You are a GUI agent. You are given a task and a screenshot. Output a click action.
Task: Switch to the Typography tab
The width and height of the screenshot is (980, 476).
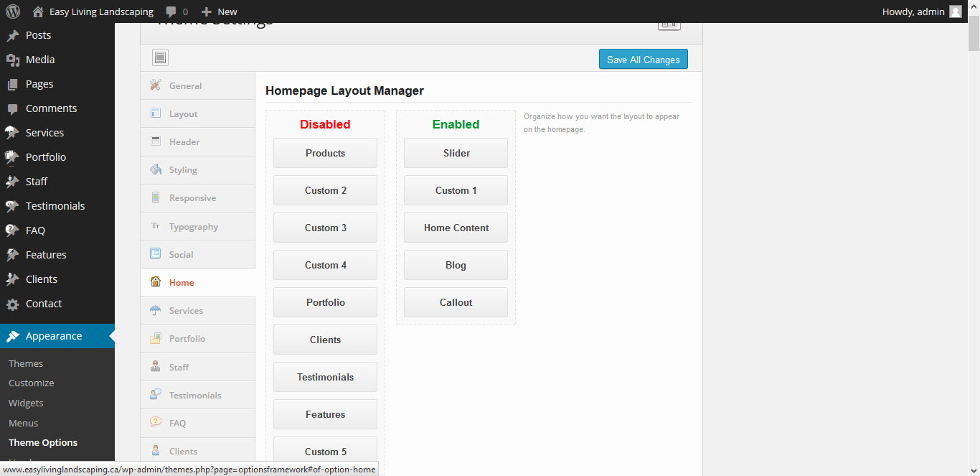pyautogui.click(x=193, y=227)
